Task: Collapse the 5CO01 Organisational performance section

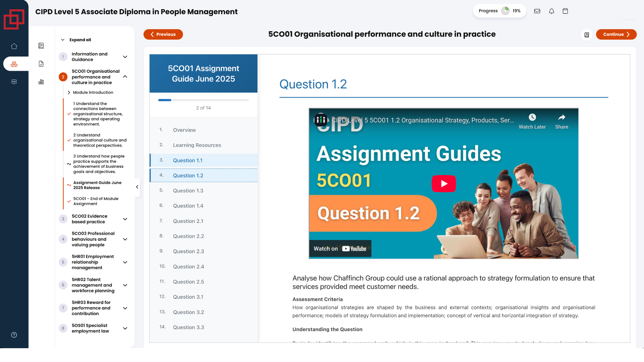Action: tap(125, 77)
